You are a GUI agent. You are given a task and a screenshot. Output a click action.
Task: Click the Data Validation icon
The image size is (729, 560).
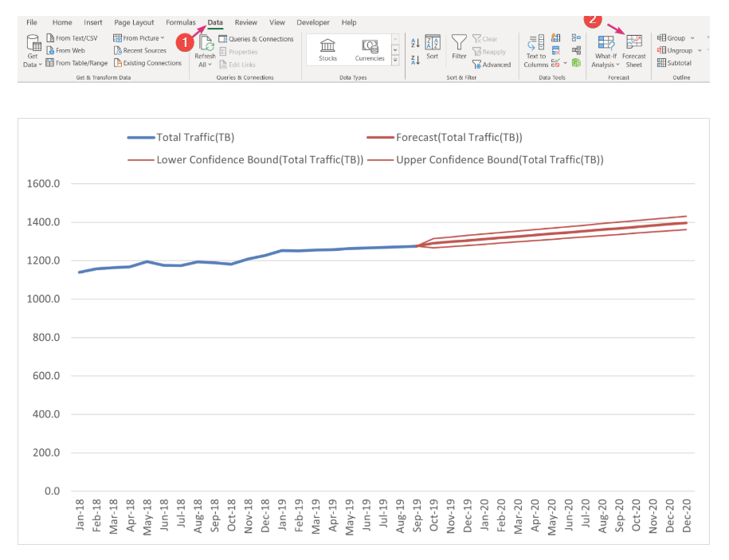point(555,63)
